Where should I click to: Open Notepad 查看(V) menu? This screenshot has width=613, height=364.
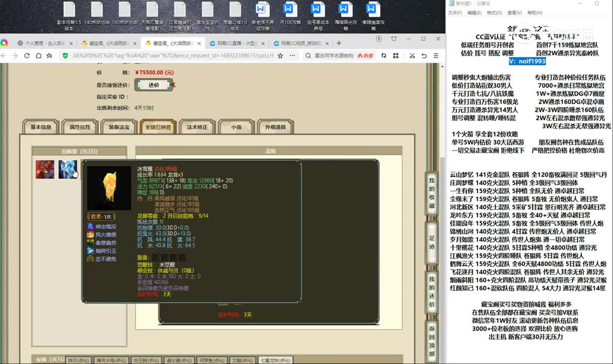[514, 13]
